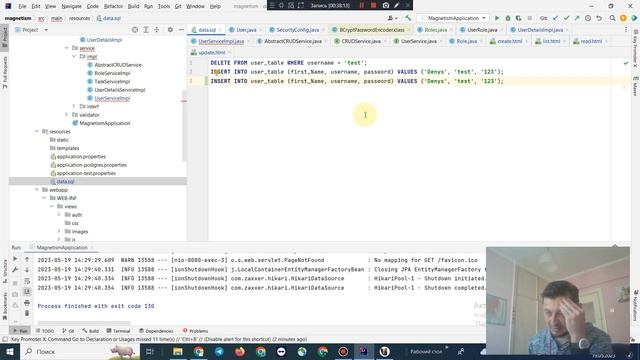Click Print icon in Run panel
Image resolution: width=640 pixels, height=360 pixels.
pyautogui.click(x=27, y=302)
